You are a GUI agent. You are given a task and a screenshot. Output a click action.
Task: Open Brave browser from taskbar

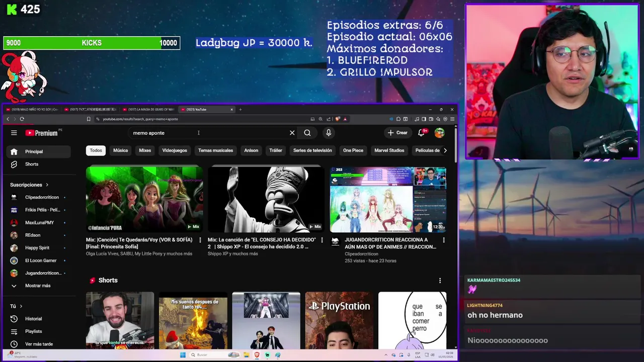[x=257, y=355]
